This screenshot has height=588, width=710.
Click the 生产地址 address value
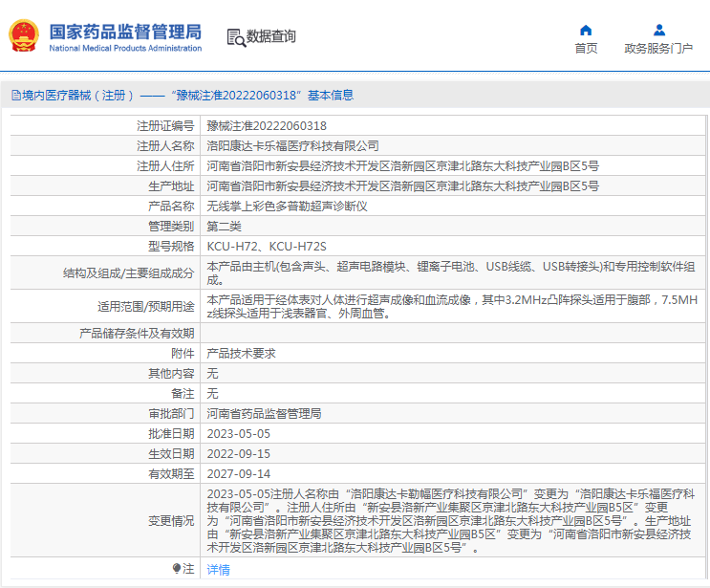402,185
